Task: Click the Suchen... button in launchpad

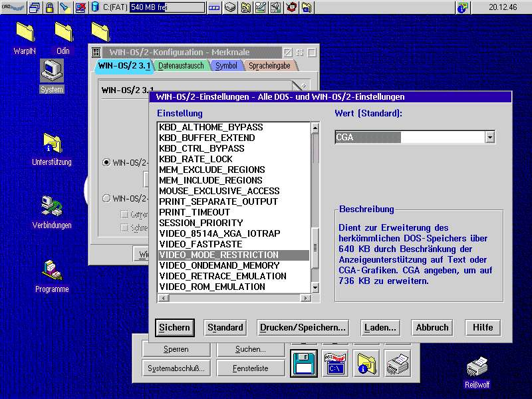Action: click(251, 349)
